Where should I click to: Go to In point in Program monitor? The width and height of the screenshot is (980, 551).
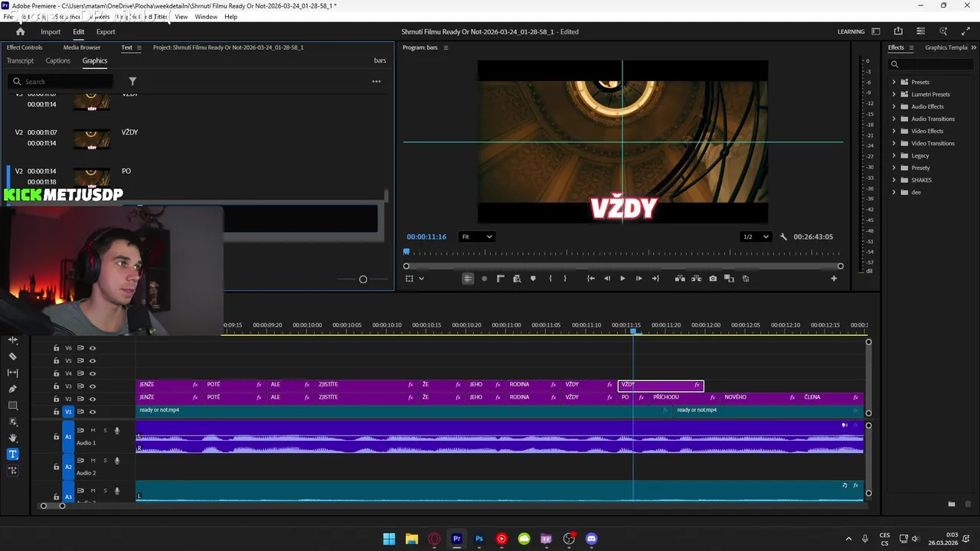(x=590, y=279)
